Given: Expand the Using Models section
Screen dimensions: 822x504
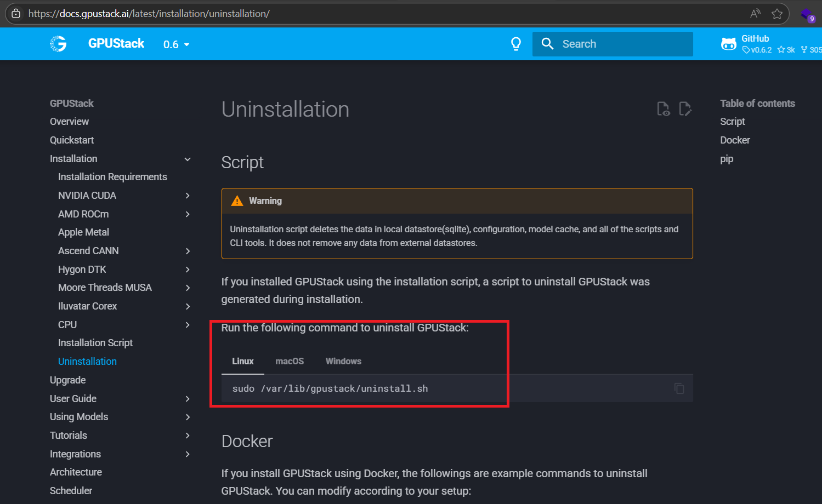Looking at the screenshot, I should [x=188, y=417].
